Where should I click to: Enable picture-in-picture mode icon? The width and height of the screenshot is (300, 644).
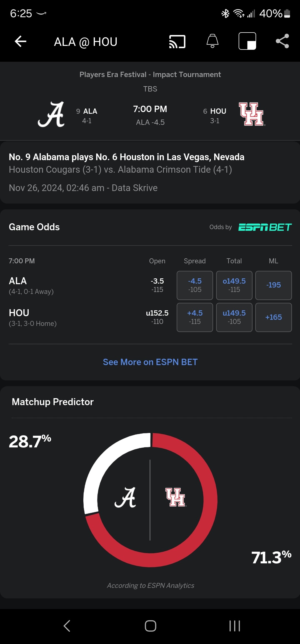[247, 41]
